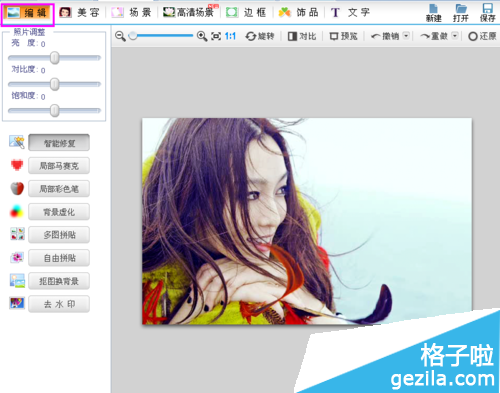Click the 亮度 brightness slider handle
The width and height of the screenshot is (500, 393).
click(x=55, y=58)
